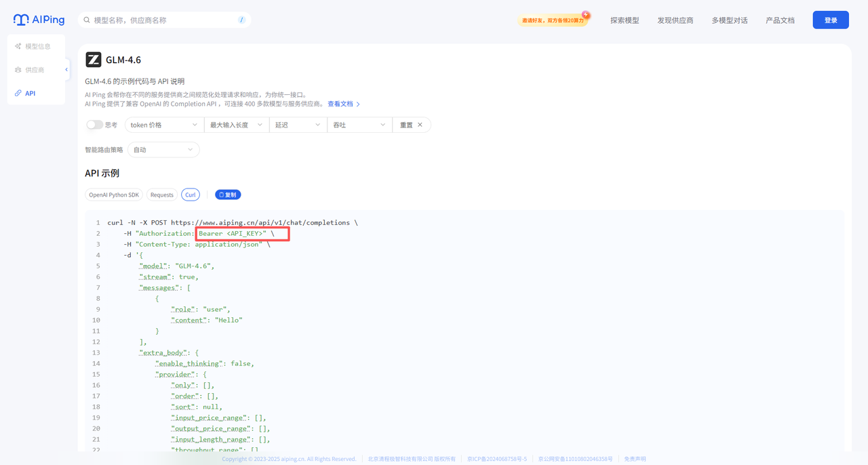Click the "role" key in code
Screen dimensions: 868x465
click(x=184, y=309)
